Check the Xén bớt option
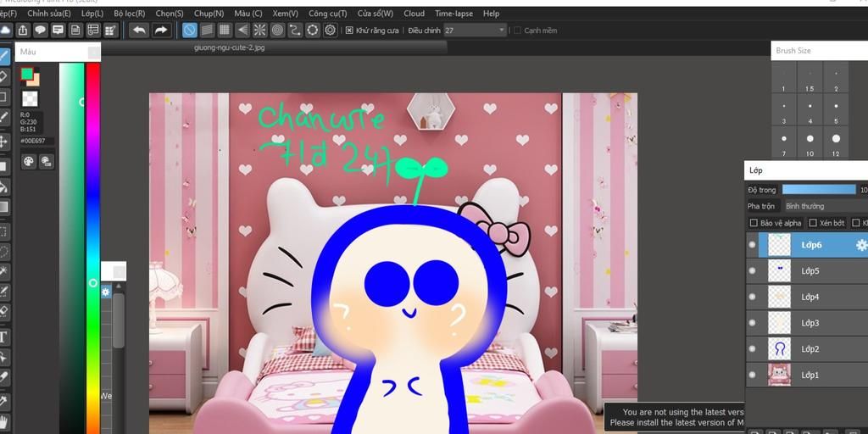 pyautogui.click(x=813, y=223)
